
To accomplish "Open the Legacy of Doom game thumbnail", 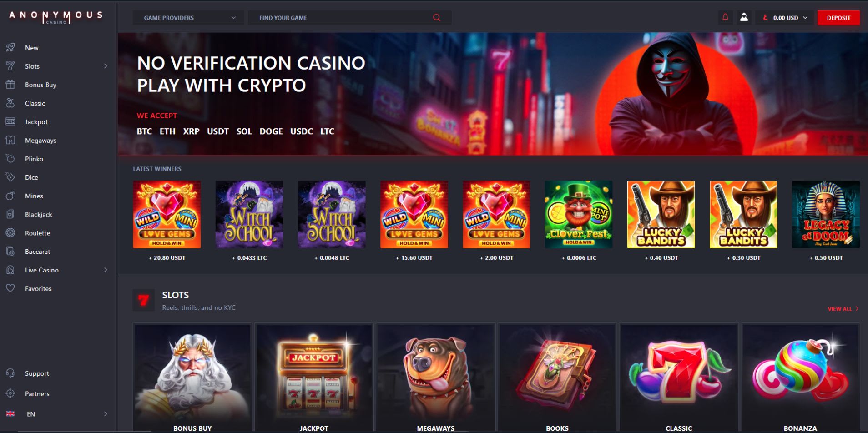I will pyautogui.click(x=826, y=214).
